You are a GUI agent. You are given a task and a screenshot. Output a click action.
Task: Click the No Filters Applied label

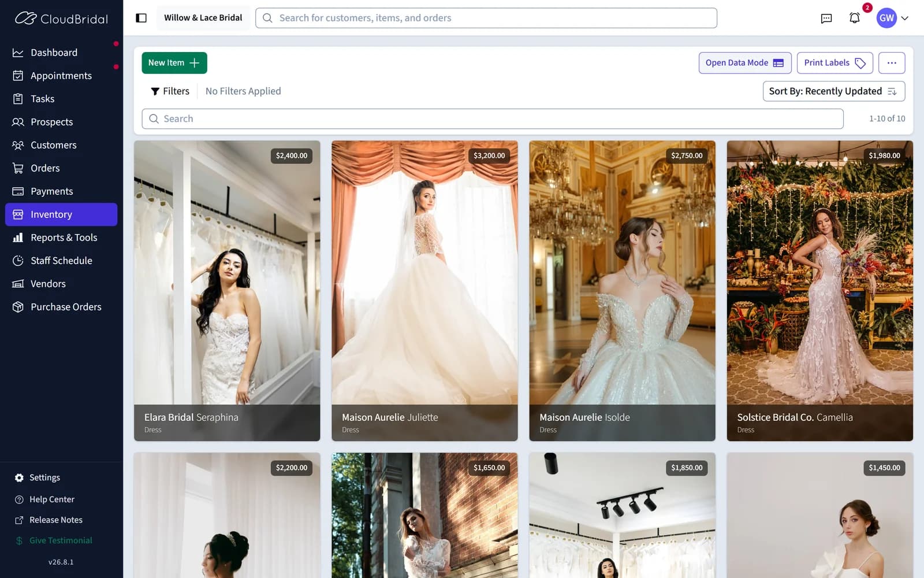(243, 91)
